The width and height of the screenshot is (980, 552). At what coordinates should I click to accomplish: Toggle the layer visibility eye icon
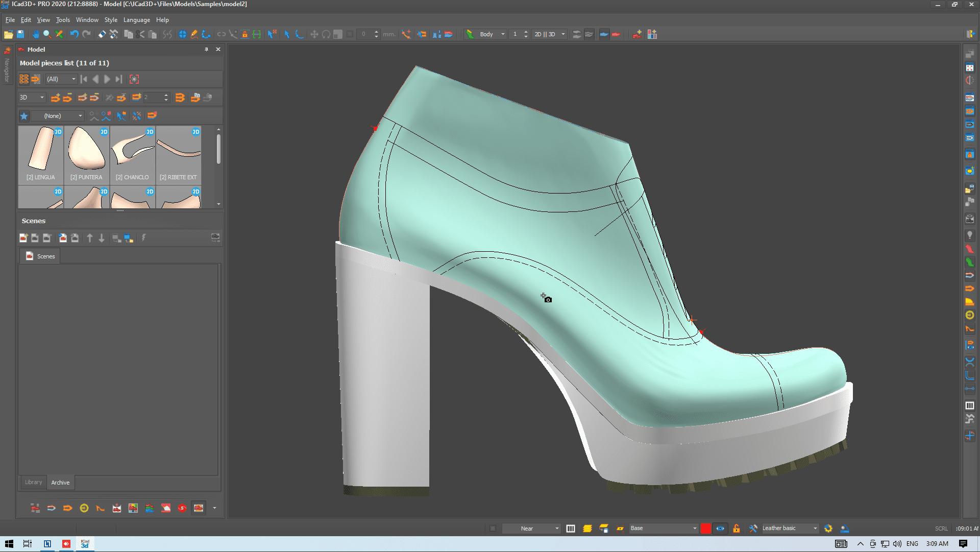(720, 529)
